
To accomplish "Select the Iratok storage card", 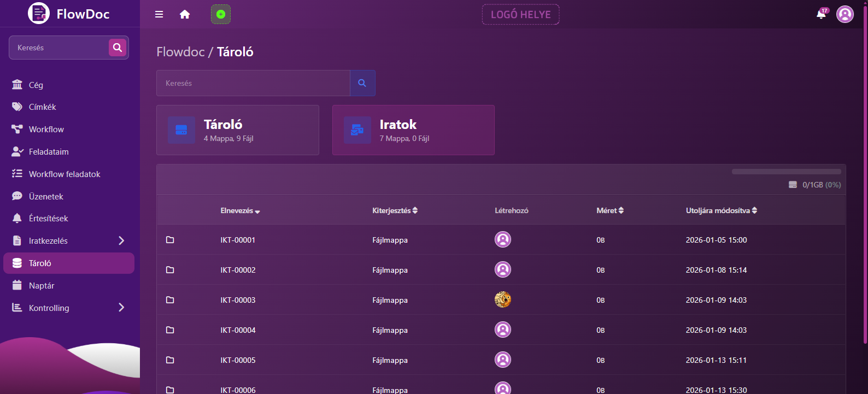I will pyautogui.click(x=413, y=130).
